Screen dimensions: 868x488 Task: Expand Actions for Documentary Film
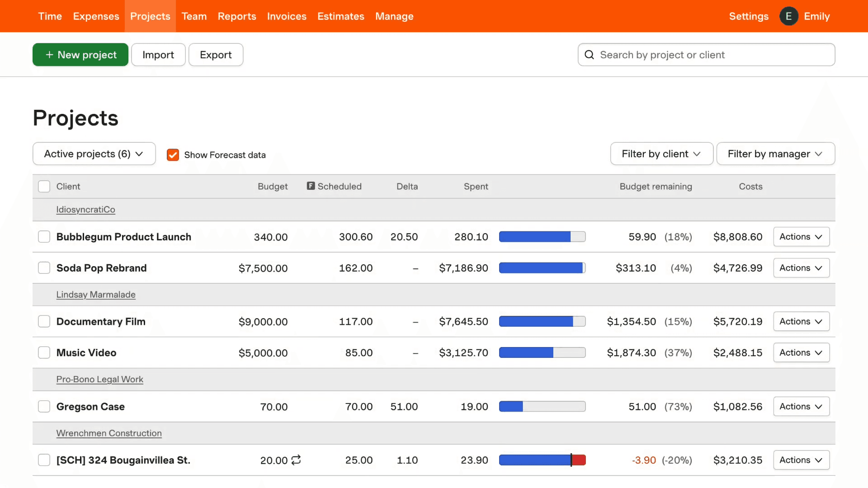click(x=801, y=321)
